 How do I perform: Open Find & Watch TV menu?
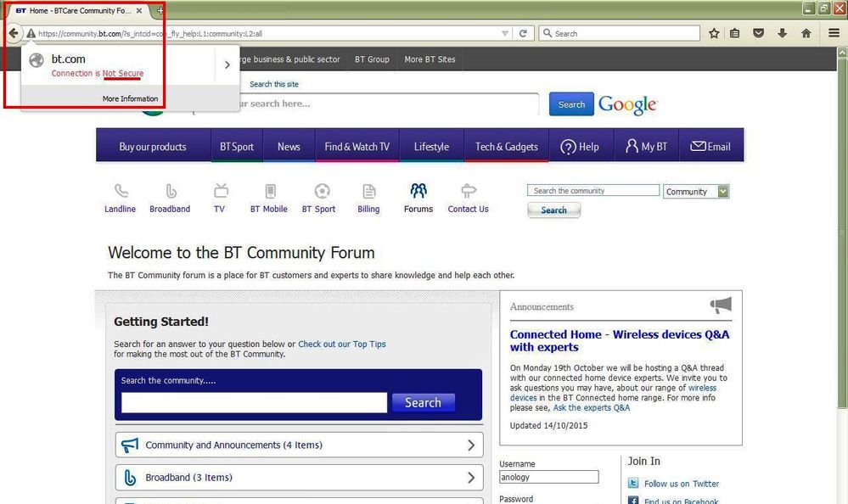click(x=357, y=147)
